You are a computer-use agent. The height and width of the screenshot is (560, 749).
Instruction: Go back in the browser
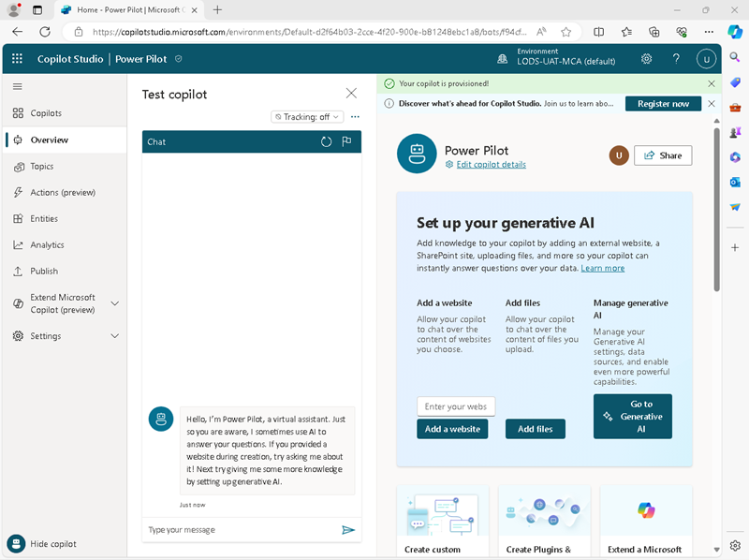pos(18,32)
